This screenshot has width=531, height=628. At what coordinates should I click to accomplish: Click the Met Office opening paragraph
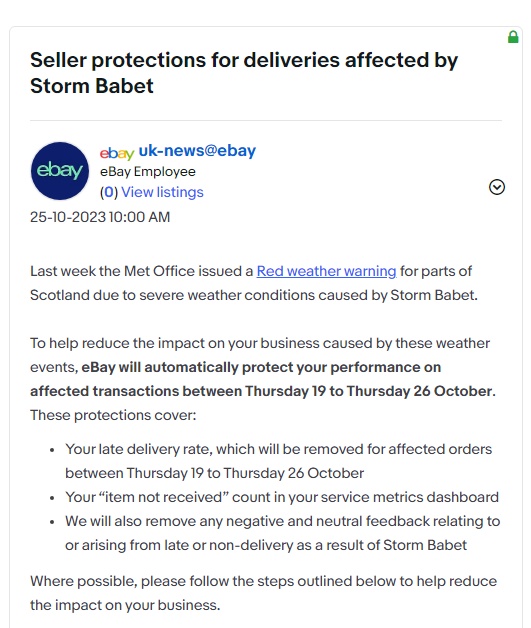254,283
